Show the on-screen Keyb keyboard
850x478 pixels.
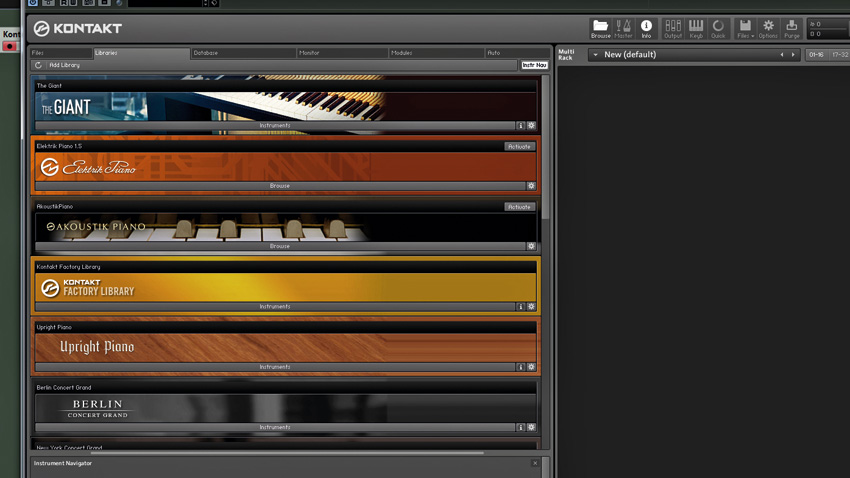(696, 29)
